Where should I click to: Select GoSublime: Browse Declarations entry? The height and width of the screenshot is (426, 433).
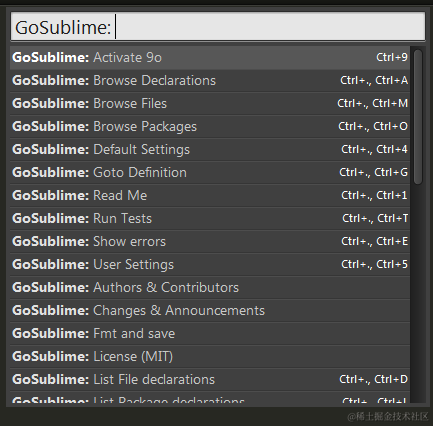[x=210, y=81]
